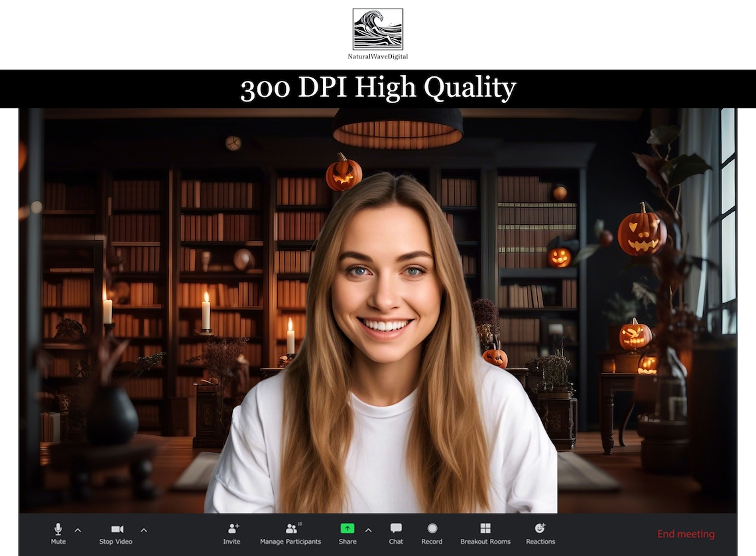Image resolution: width=756 pixels, height=556 pixels.
Task: Click the participant count badge number
Action: tap(299, 523)
